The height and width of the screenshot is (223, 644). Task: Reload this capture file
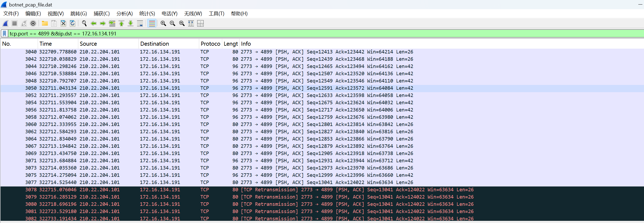[x=73, y=23]
